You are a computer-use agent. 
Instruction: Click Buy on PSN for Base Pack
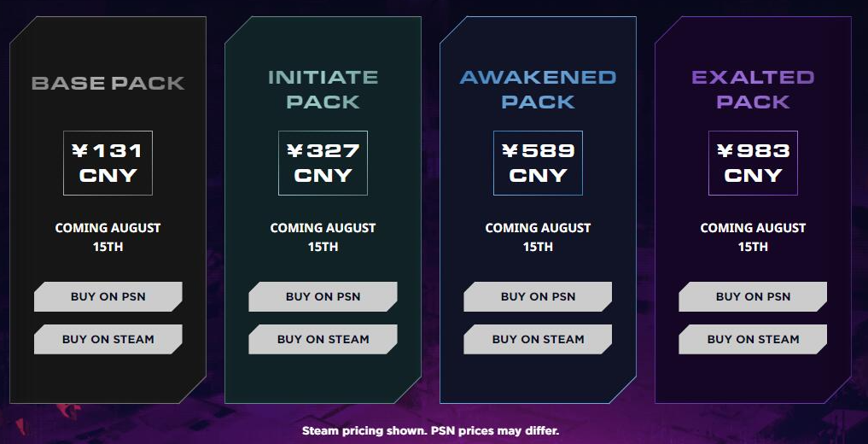point(108,296)
